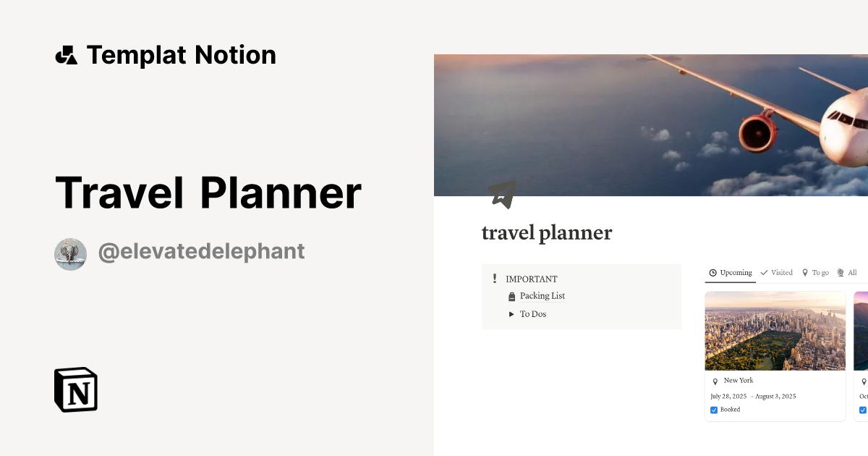868x456 pixels.
Task: Click the pin icon beside To go
Action: click(x=804, y=273)
